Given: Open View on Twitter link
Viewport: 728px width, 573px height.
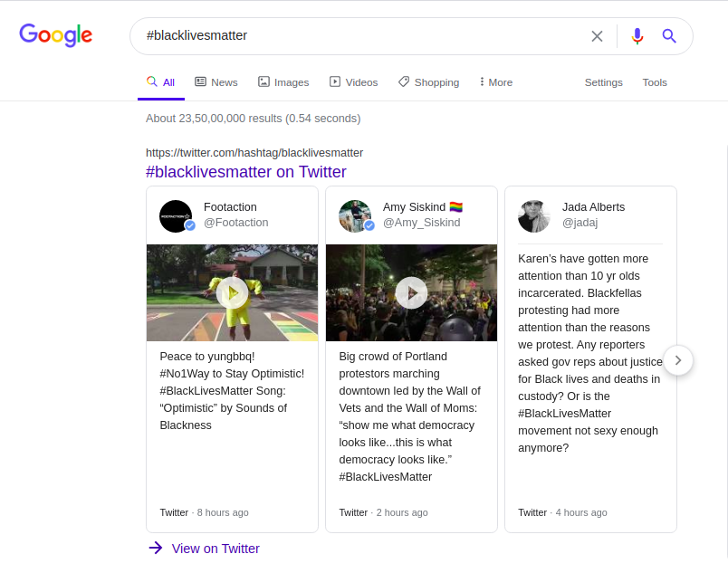Looking at the screenshot, I should pos(205,549).
